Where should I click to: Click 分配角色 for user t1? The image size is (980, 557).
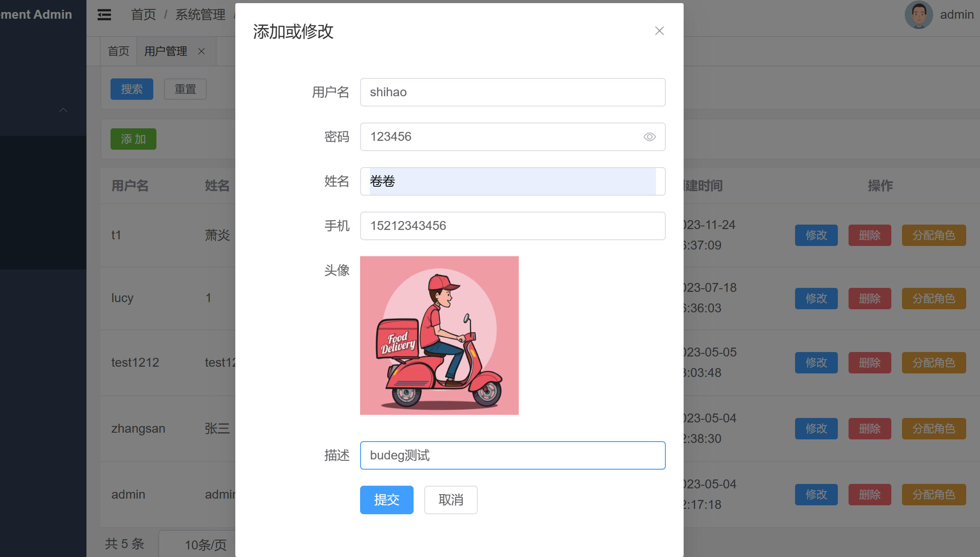coord(934,235)
